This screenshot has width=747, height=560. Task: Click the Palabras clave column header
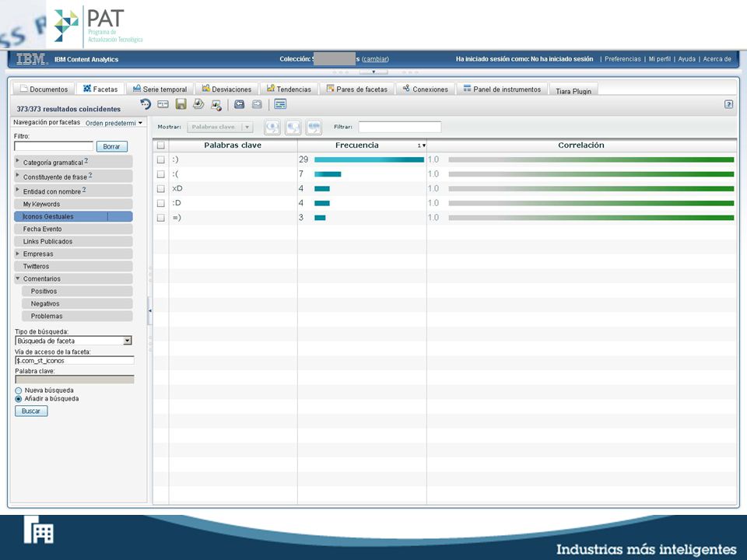coord(233,145)
